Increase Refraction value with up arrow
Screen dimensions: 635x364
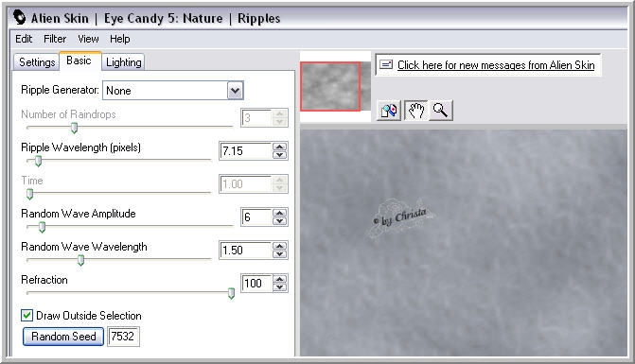[279, 279]
